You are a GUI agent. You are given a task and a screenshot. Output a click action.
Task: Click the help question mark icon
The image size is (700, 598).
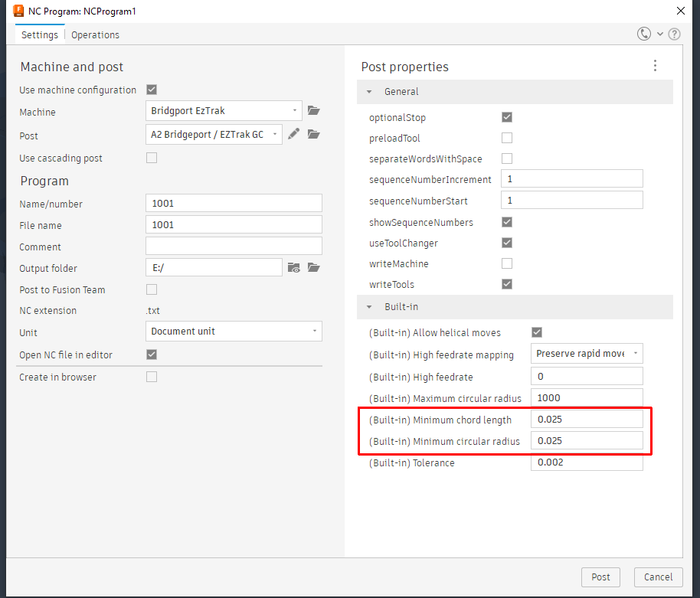[x=675, y=34]
